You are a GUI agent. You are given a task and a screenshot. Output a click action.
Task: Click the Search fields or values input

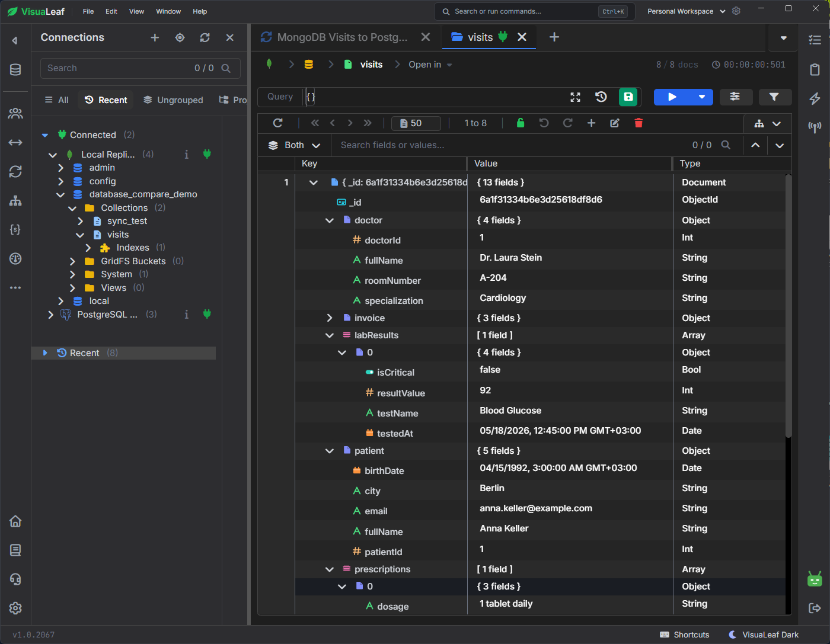click(x=510, y=145)
